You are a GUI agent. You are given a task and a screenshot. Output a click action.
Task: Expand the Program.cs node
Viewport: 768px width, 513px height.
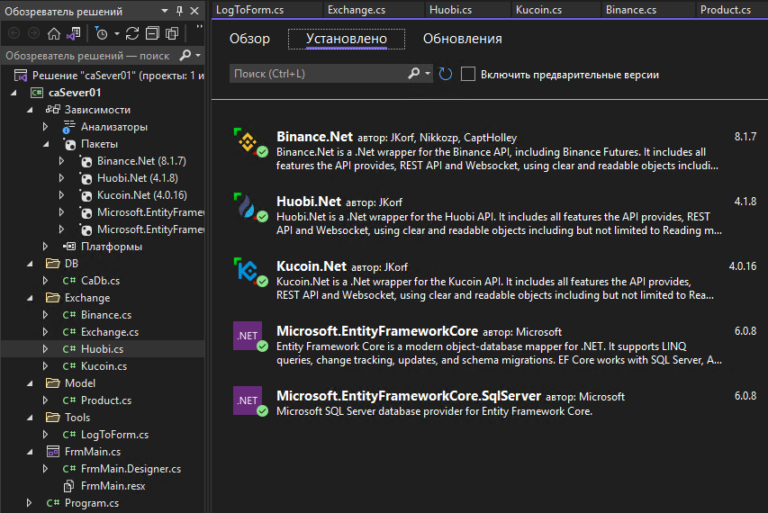[x=29, y=503]
